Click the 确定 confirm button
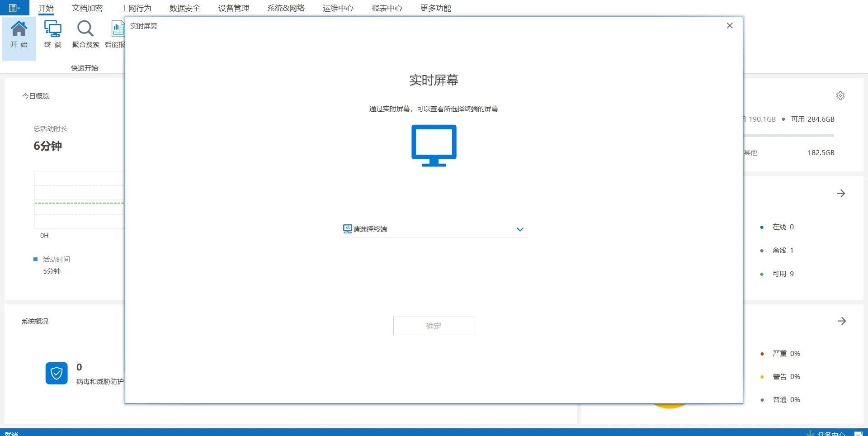The height and width of the screenshot is (436, 868). (433, 326)
